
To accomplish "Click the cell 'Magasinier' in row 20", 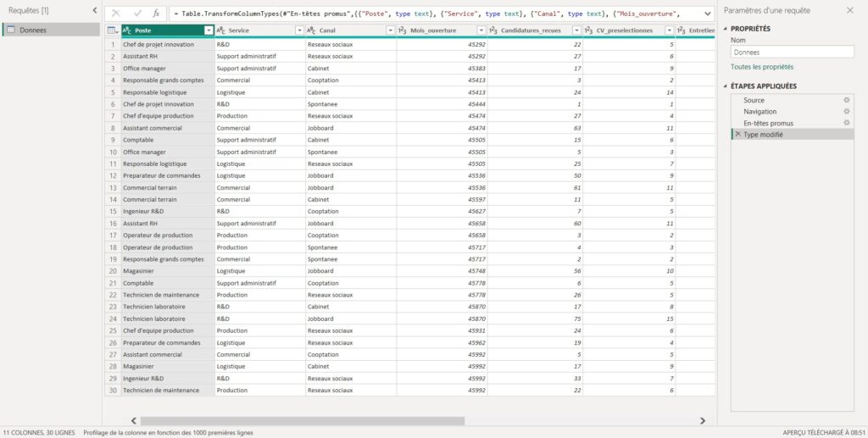I will click(x=168, y=271).
